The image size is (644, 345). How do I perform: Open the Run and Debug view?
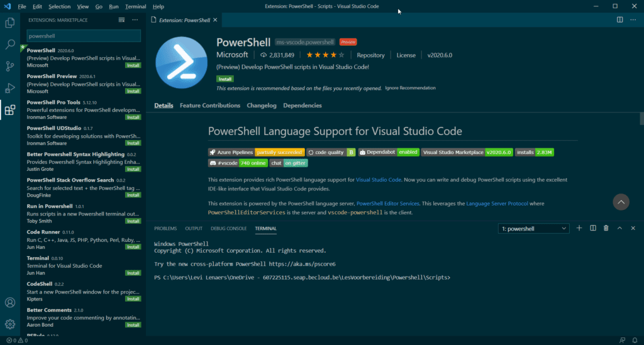coord(10,88)
